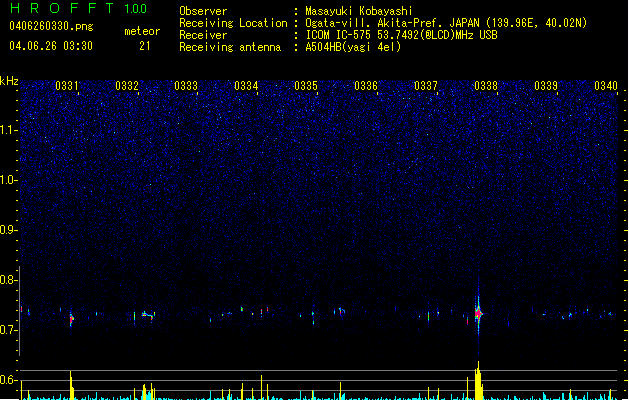This screenshot has width=629, height=400.
Task: Click the 0337 time marker
Action: [x=426, y=86]
